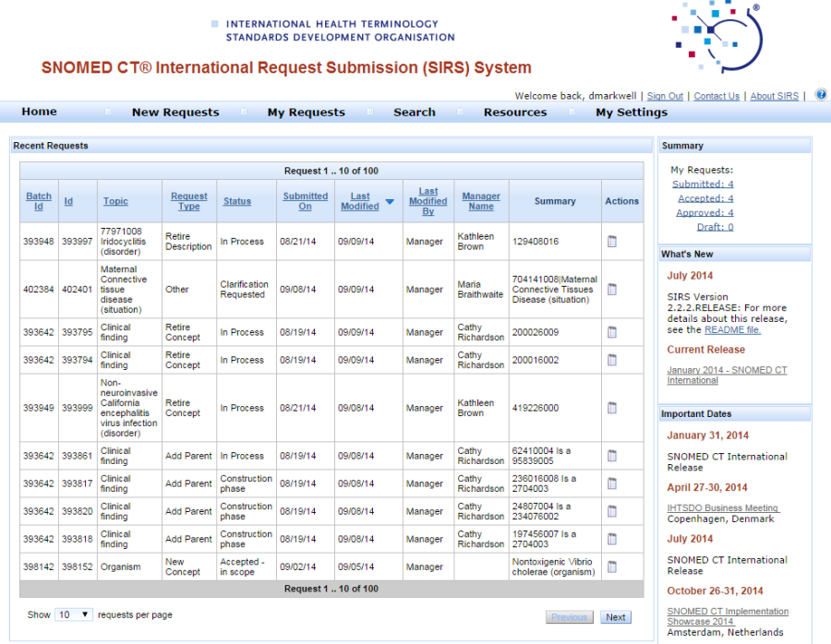The image size is (831, 644).
Task: Open action icon for request 393999
Action: (612, 408)
